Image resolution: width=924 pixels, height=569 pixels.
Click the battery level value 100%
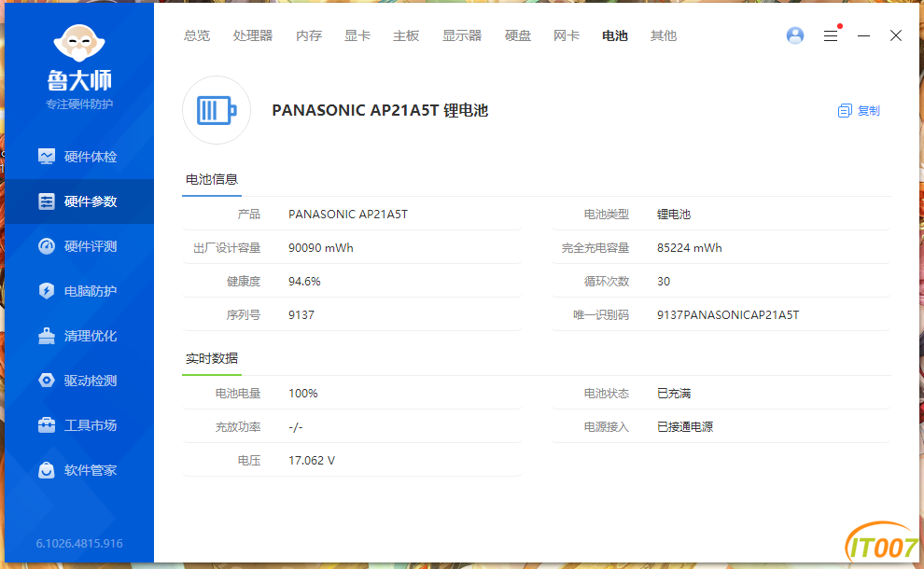pyautogui.click(x=303, y=394)
